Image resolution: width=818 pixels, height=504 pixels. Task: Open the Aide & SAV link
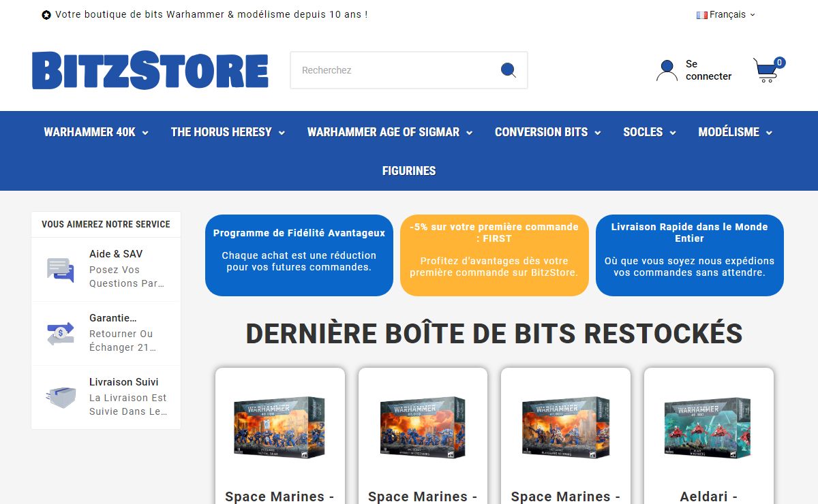[x=116, y=254]
